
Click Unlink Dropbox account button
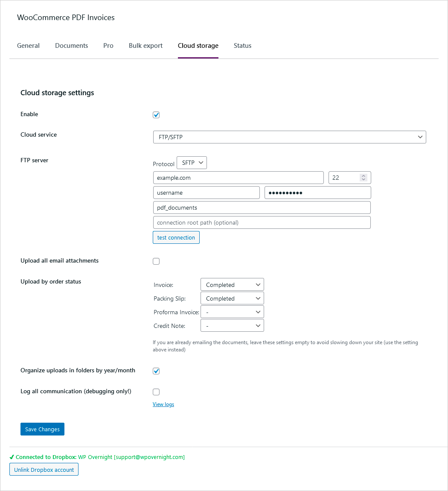[x=44, y=470]
